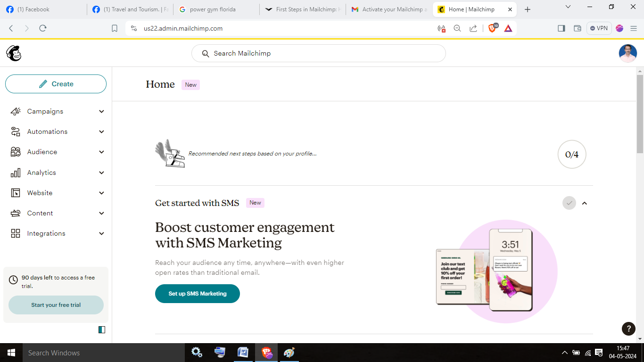This screenshot has width=644, height=362.
Task: Click the browser address bar URL
Action: pos(183,28)
